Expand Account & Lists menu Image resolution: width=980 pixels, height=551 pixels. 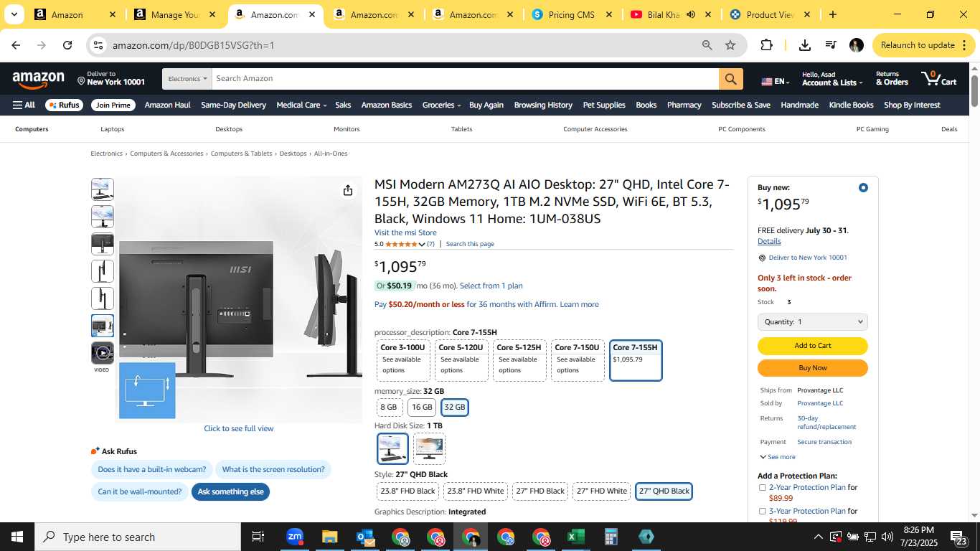pyautogui.click(x=831, y=78)
